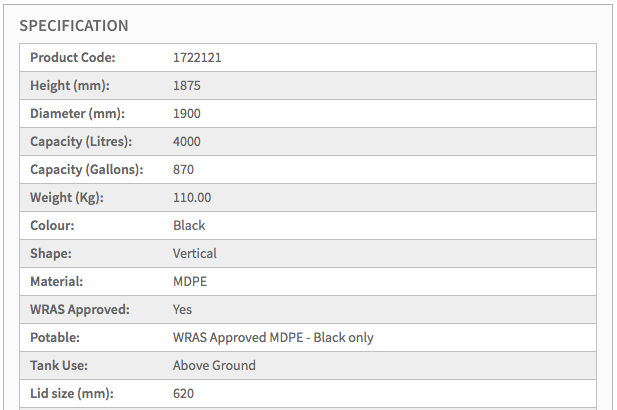Screen dimensions: 617x410
Task: Select the Height (mm) row label
Action: pos(69,86)
